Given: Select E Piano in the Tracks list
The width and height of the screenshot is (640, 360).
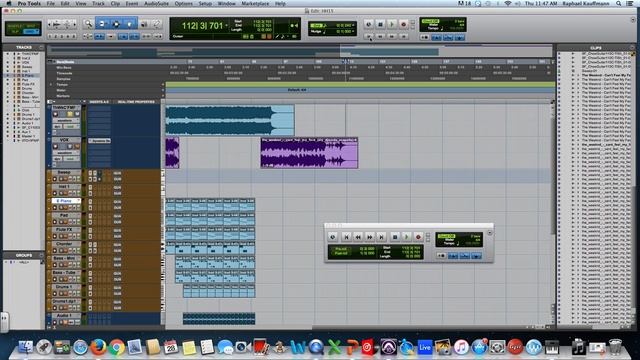Looking at the screenshot, I should [28, 76].
